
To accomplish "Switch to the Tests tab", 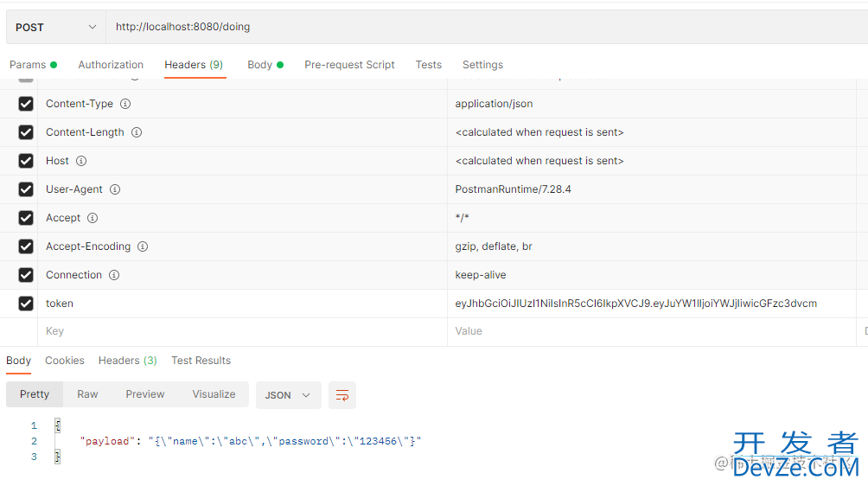I will (x=429, y=65).
